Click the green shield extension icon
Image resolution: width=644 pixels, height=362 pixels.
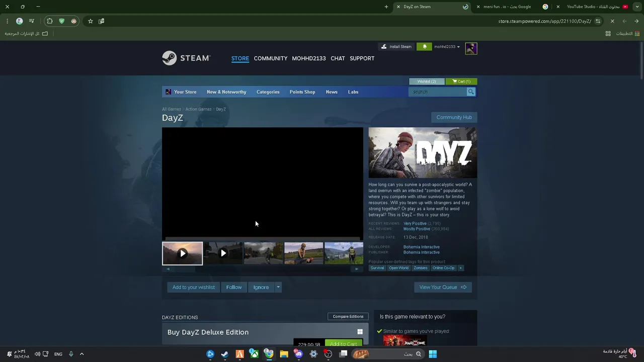(x=62, y=21)
